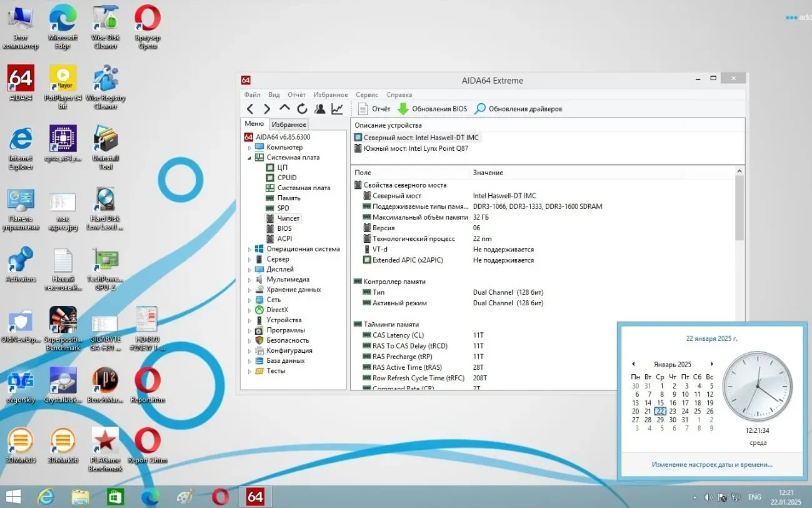The width and height of the screenshot is (812, 508).
Task: Click the back arrow navigation icon
Action: (x=249, y=108)
